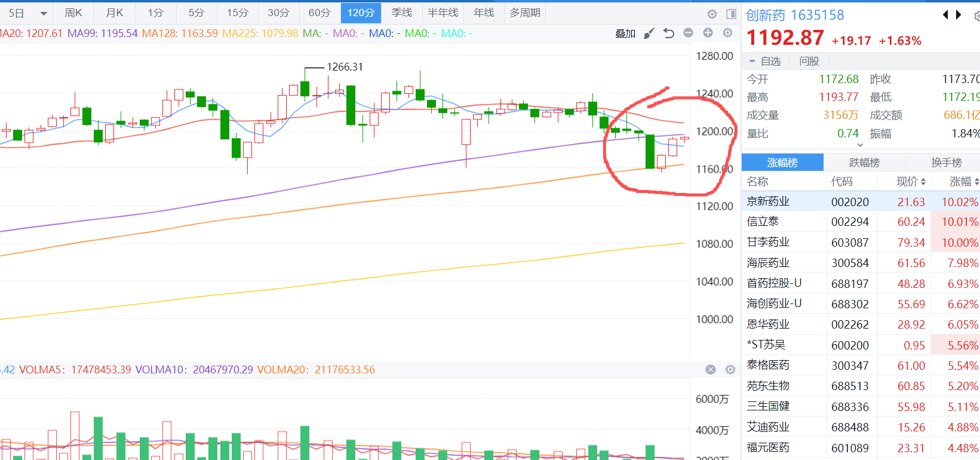
Task: Expand the 5日 period dropdown arrow
Action: pos(44,13)
